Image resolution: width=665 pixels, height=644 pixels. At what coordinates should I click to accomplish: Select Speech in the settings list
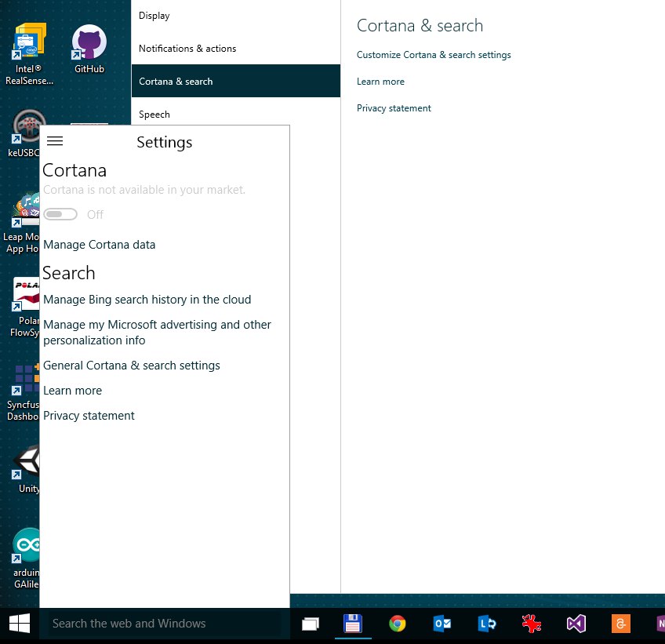pyautogui.click(x=154, y=115)
